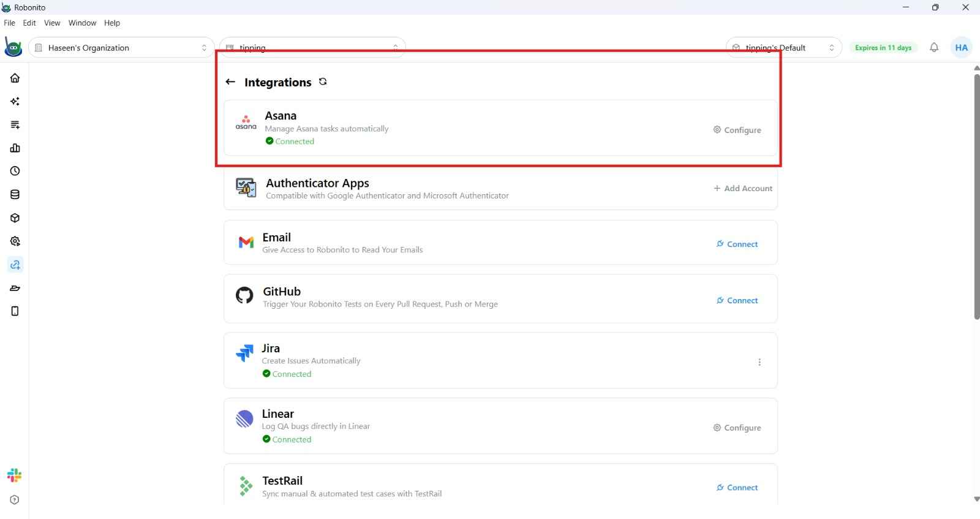
Task: Click the Linear logo icon
Action: 244,419
